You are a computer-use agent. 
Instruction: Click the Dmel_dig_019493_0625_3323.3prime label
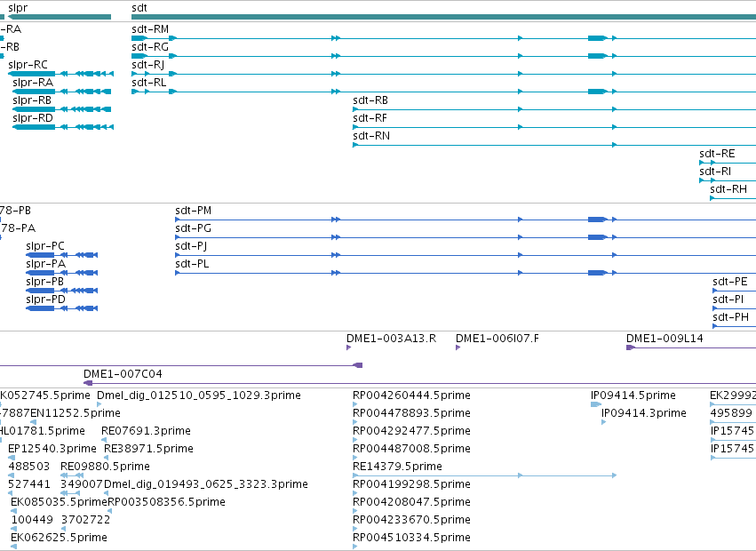(206, 484)
